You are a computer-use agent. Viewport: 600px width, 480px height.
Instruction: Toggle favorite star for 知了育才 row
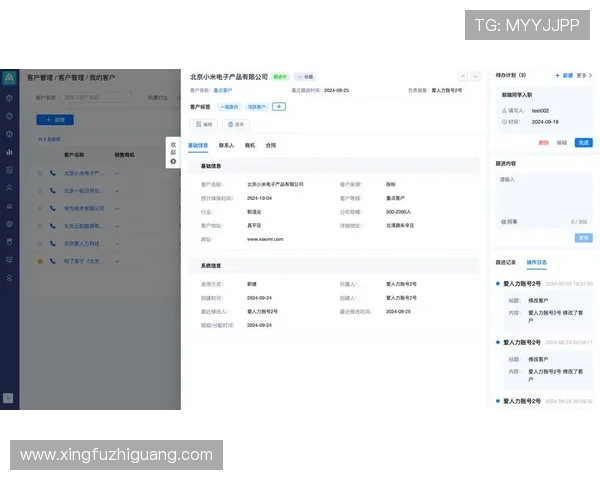pyautogui.click(x=40, y=261)
